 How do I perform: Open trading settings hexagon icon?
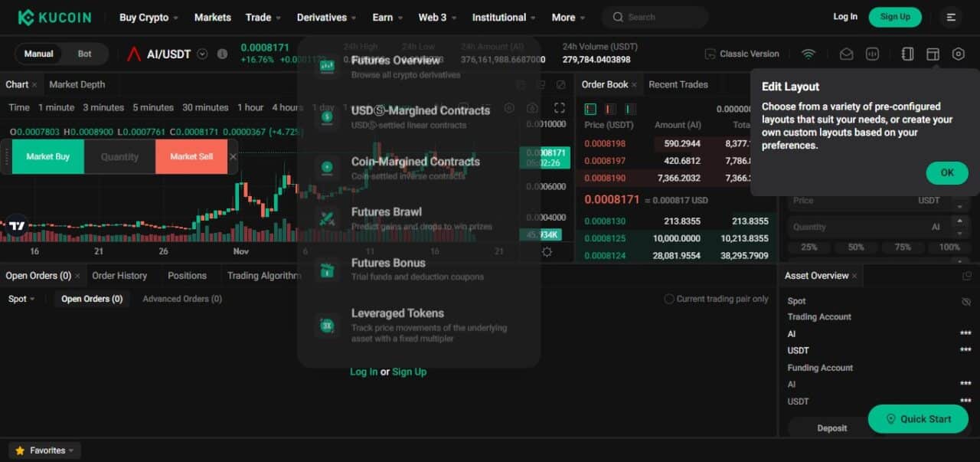(959, 54)
